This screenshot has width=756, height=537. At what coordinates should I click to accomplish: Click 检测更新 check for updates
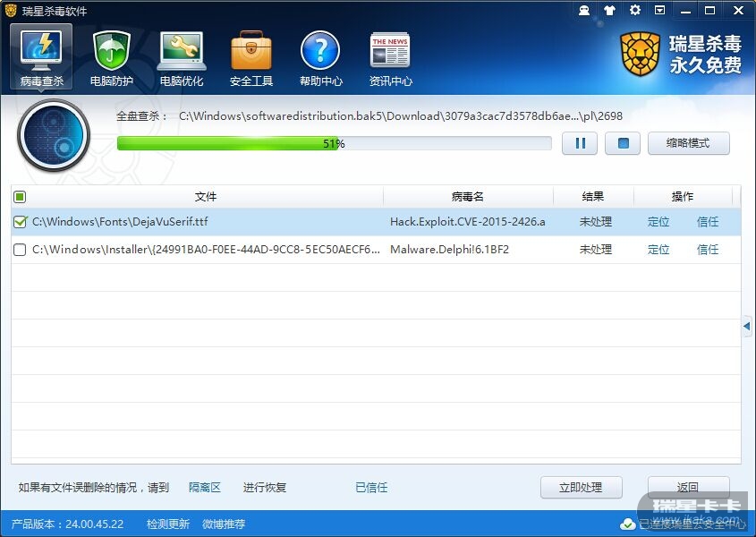168,524
